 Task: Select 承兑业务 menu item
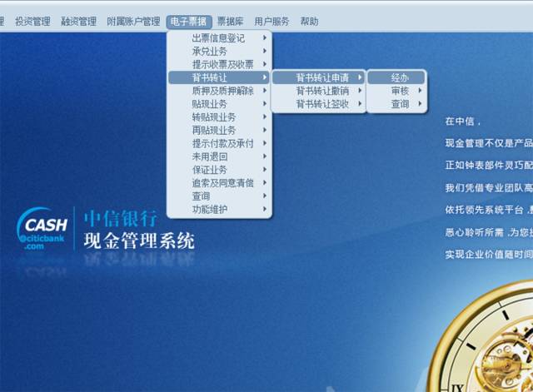[x=219, y=52]
